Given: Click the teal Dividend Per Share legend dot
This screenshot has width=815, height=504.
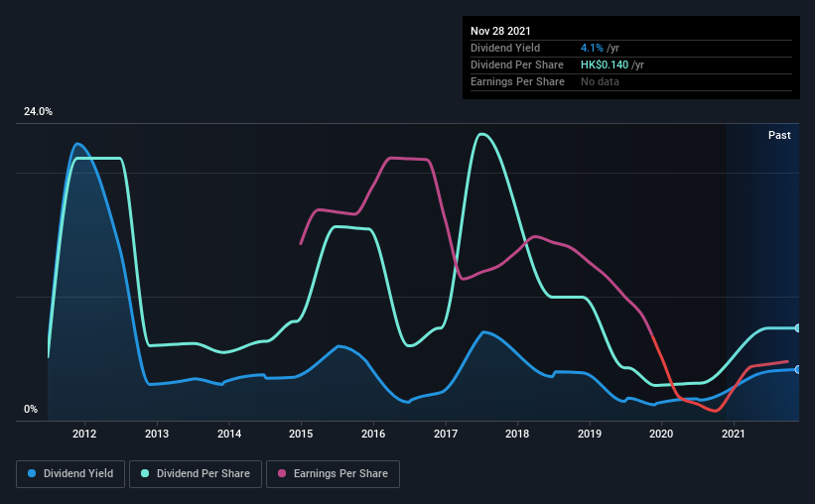Looking at the screenshot, I should coord(145,473).
